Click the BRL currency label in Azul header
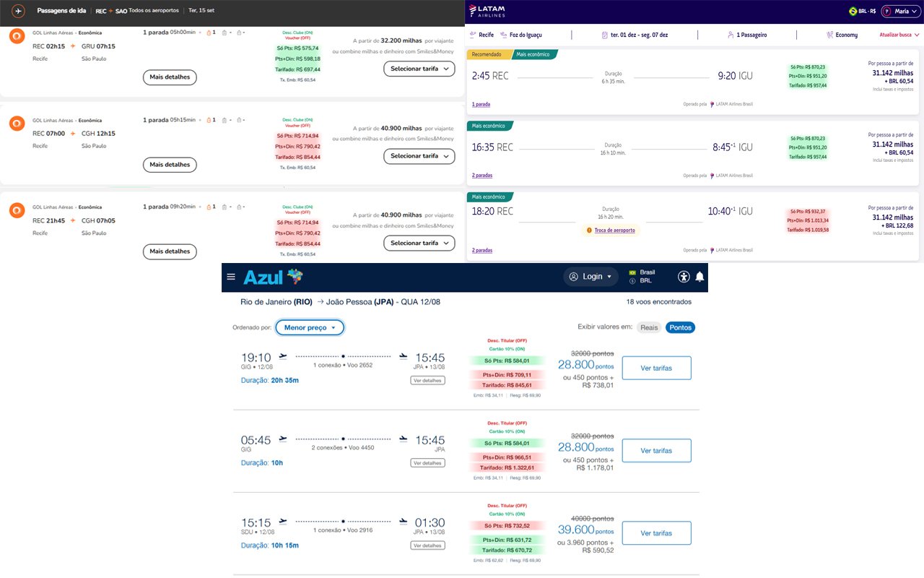This screenshot has width=924, height=578. [x=646, y=280]
